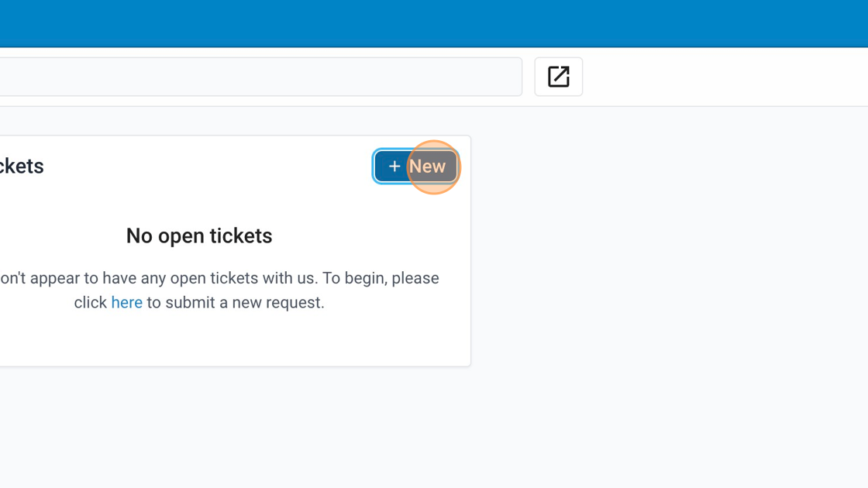This screenshot has height=488, width=868.
Task: Select the "No open tickets" heading
Action: [x=199, y=235]
